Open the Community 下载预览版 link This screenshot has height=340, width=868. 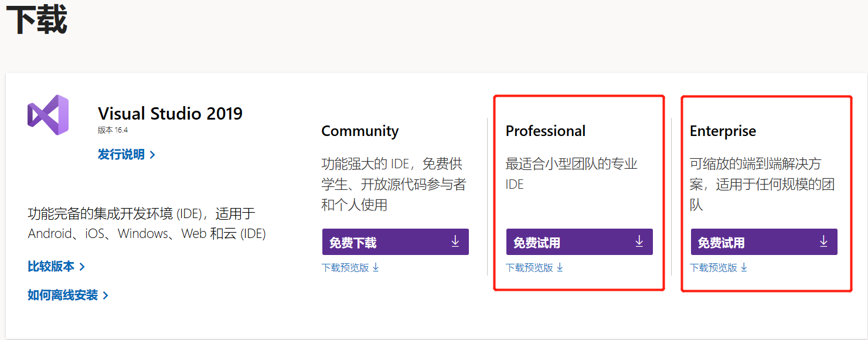(350, 268)
